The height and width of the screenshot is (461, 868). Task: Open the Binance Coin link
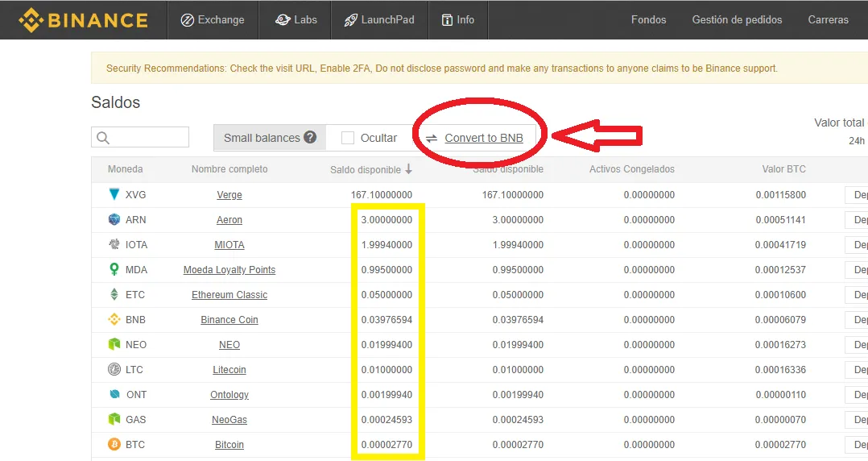(x=229, y=320)
